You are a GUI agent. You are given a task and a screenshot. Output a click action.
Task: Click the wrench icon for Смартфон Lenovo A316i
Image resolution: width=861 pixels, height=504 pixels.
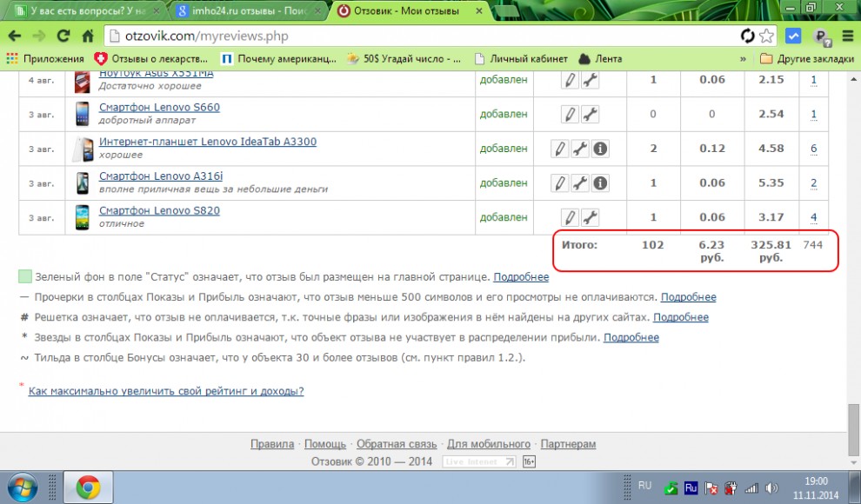580,183
